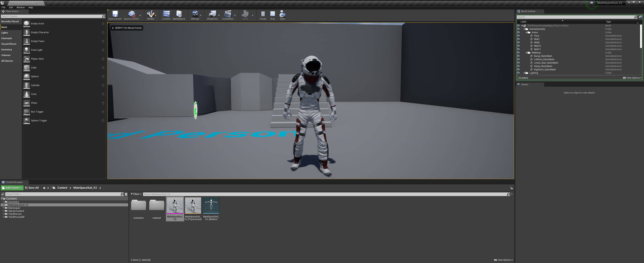The height and width of the screenshot is (263, 644).
Task: Select the Cone actor
Action: (x=64, y=94)
